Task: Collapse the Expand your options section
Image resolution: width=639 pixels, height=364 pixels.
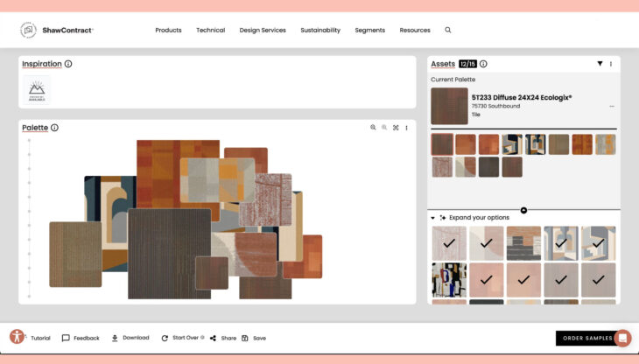Action: click(432, 217)
